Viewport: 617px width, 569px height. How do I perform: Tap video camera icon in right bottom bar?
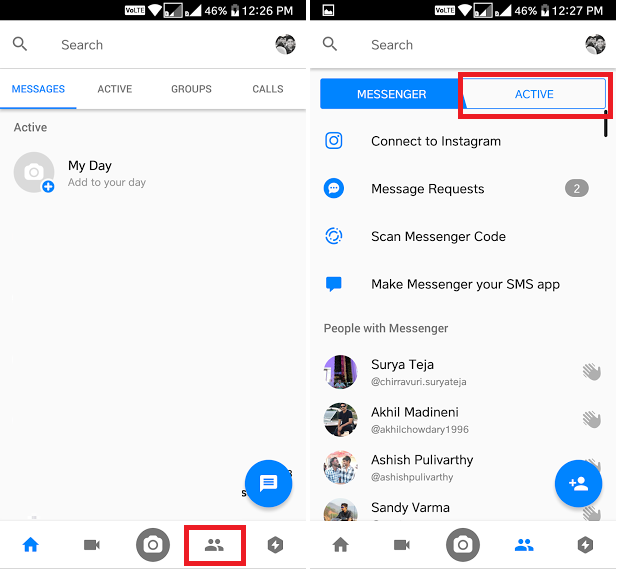coord(402,545)
